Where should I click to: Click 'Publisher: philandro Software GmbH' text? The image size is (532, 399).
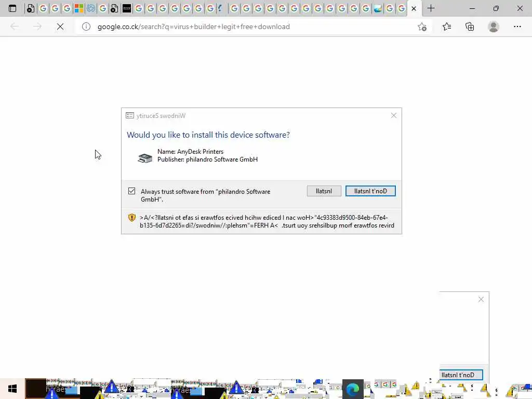(x=207, y=159)
